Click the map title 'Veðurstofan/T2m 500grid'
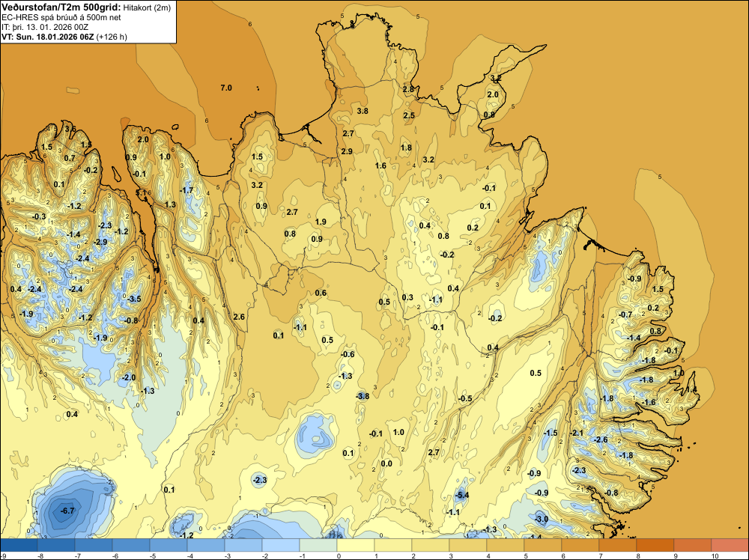749x560 pixels. pos(61,7)
